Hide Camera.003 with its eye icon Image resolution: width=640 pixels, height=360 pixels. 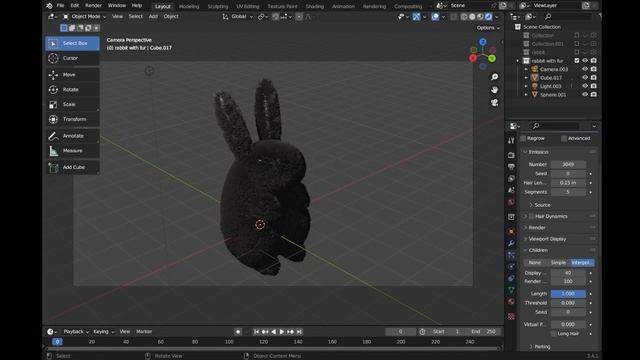point(585,69)
